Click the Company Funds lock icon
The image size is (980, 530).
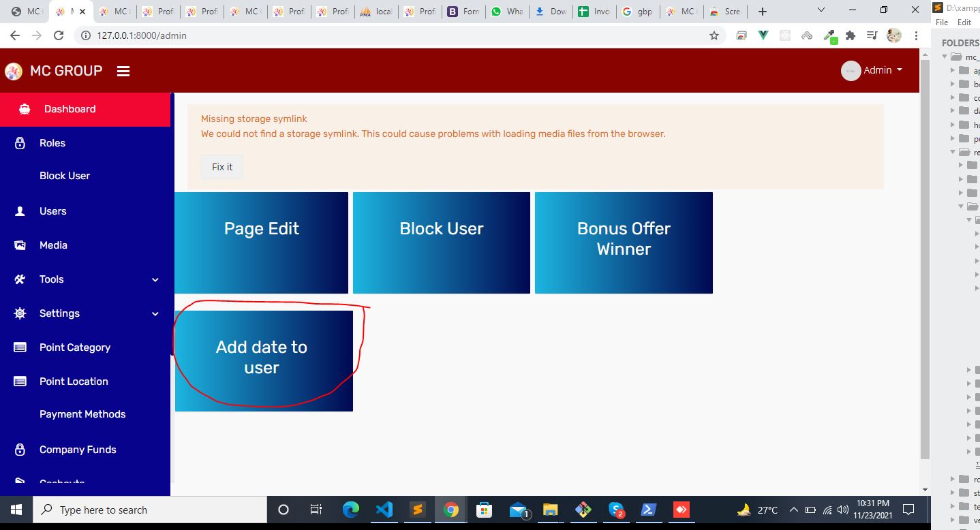(x=20, y=450)
